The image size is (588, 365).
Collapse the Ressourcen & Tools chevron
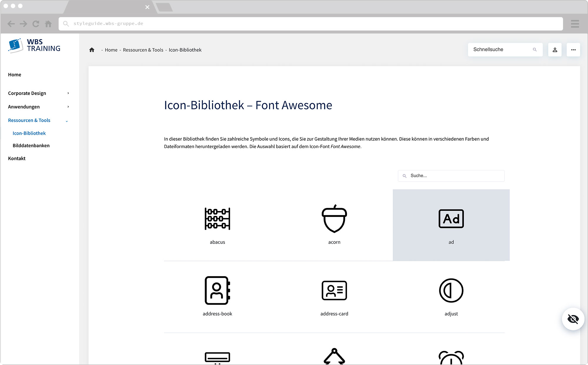[67, 121]
